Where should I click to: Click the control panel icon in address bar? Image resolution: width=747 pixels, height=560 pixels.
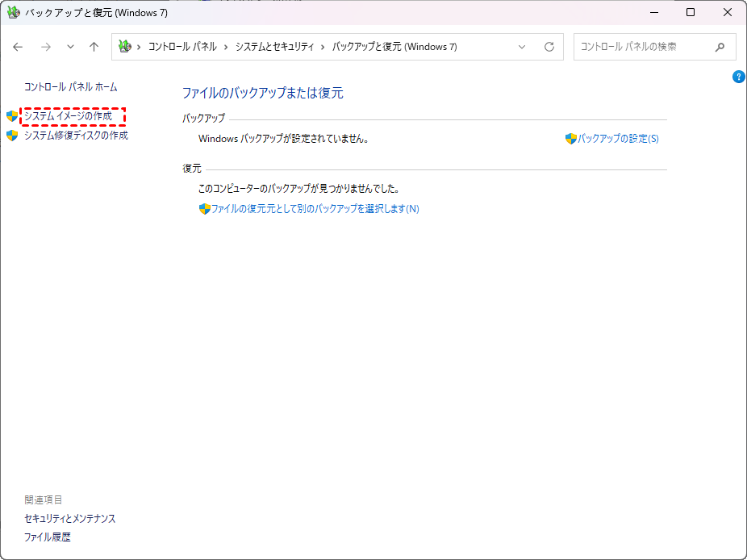[x=124, y=47]
